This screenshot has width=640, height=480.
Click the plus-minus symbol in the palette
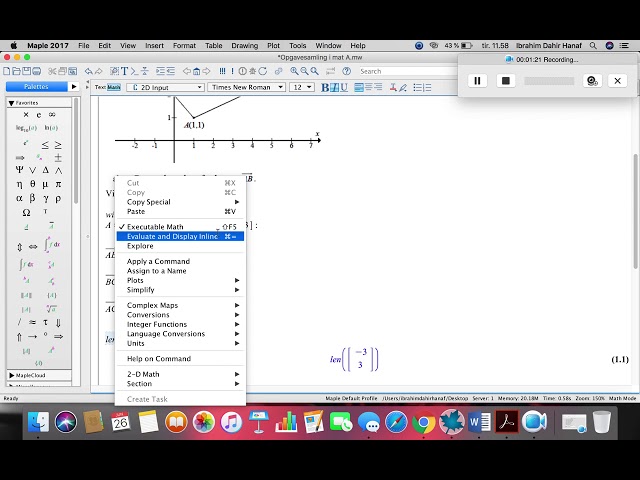click(x=58, y=157)
